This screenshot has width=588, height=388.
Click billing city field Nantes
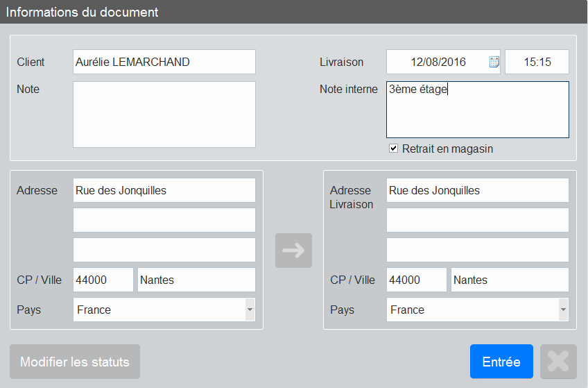coord(196,280)
